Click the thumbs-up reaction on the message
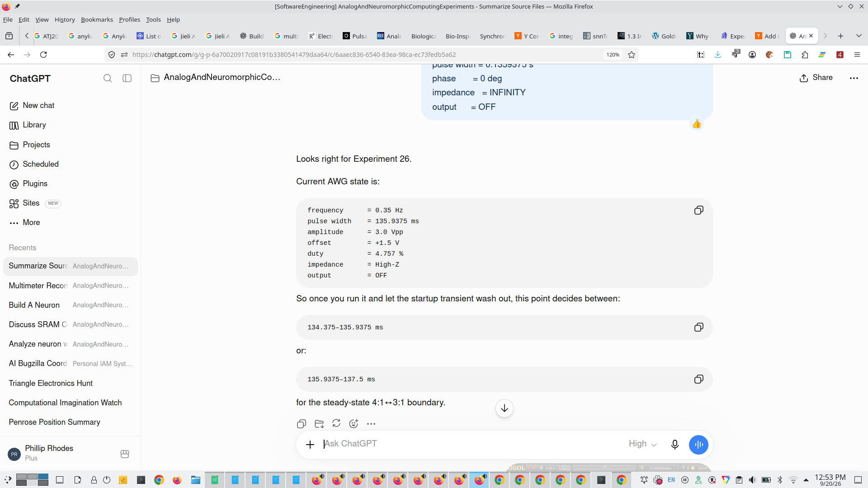 (697, 124)
